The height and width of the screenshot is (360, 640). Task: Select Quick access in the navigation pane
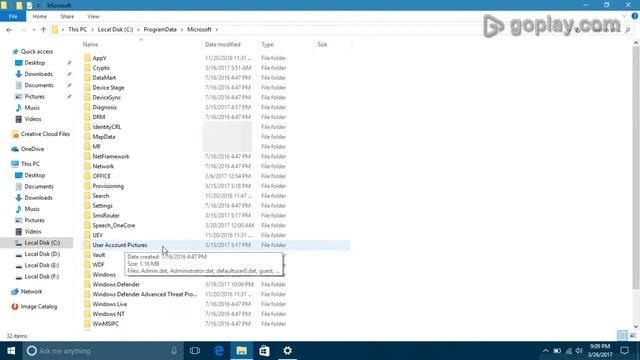click(37, 51)
